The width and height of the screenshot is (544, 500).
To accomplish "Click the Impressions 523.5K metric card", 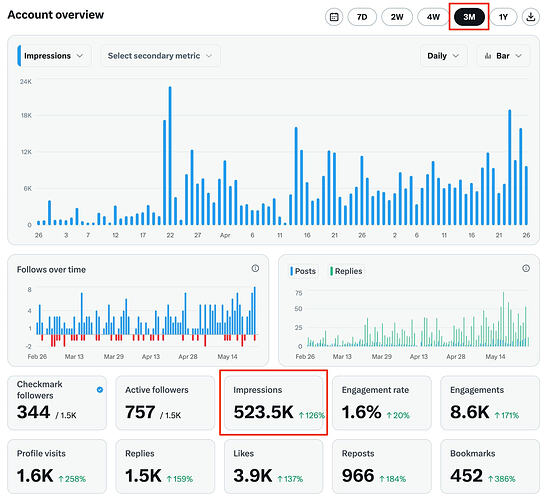I will coord(273,402).
